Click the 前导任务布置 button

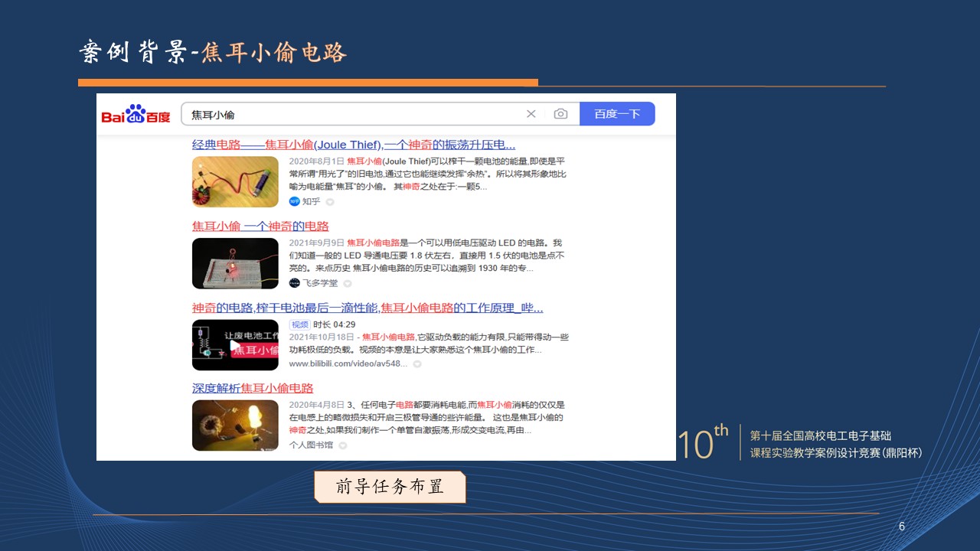[x=390, y=487]
